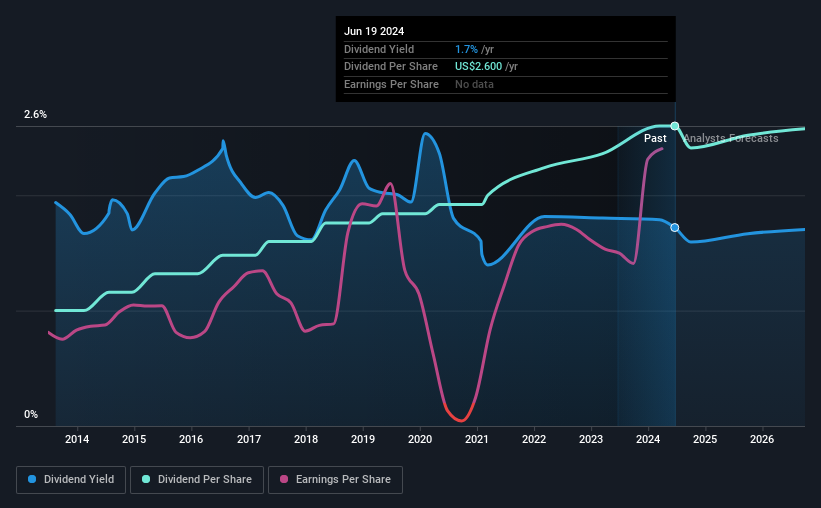The height and width of the screenshot is (508, 821).
Task: Click the 2015 x-axis label
Action: pos(134,439)
